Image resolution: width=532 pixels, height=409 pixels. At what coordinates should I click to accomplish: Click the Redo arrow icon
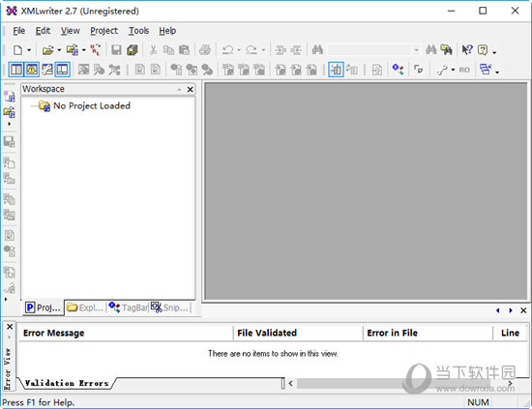[251, 50]
